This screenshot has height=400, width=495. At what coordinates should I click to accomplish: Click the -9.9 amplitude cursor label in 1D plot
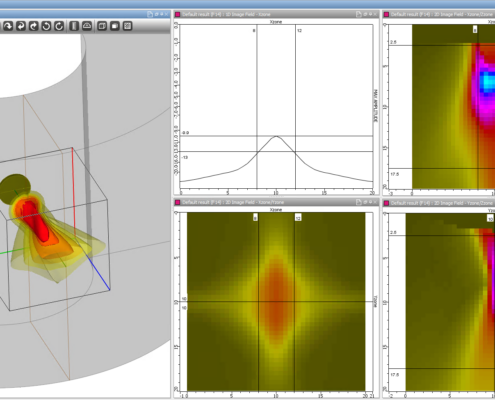pyautogui.click(x=185, y=133)
